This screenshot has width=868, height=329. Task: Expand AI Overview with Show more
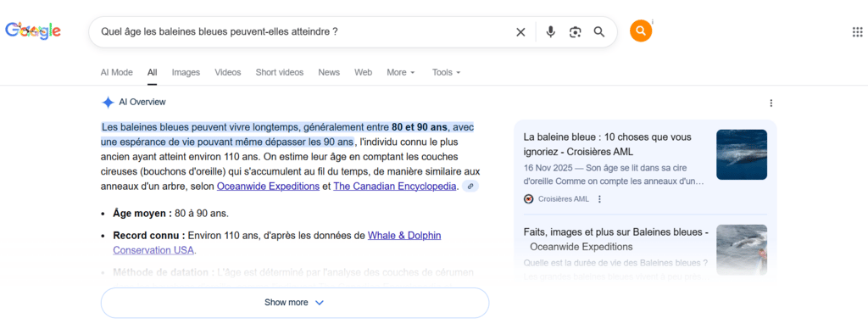pyautogui.click(x=294, y=303)
